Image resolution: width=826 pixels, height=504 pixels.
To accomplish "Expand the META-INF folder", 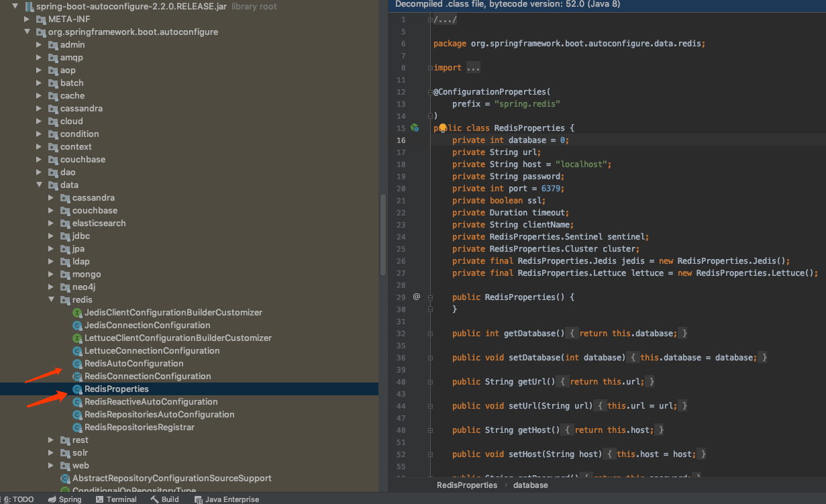I will [28, 19].
